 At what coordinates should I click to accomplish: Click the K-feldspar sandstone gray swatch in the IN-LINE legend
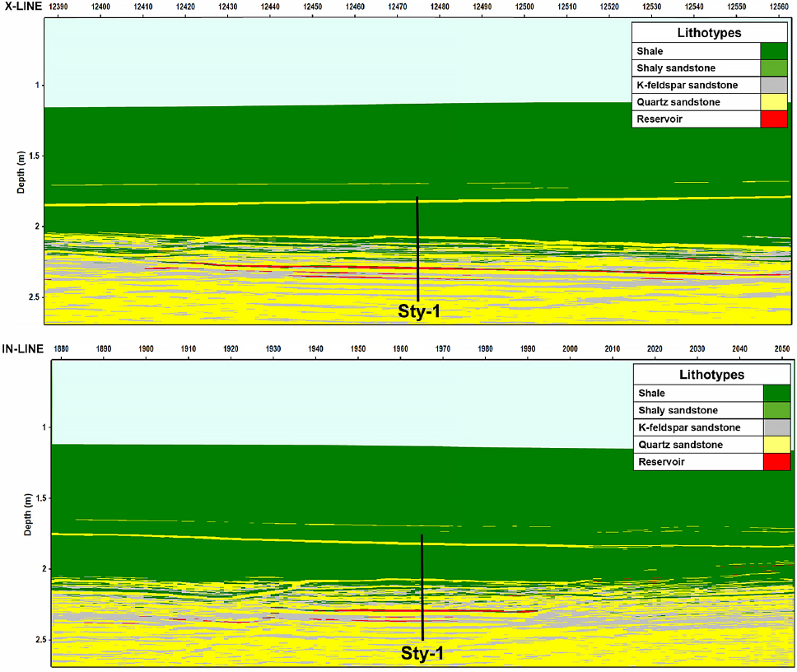coord(776,427)
